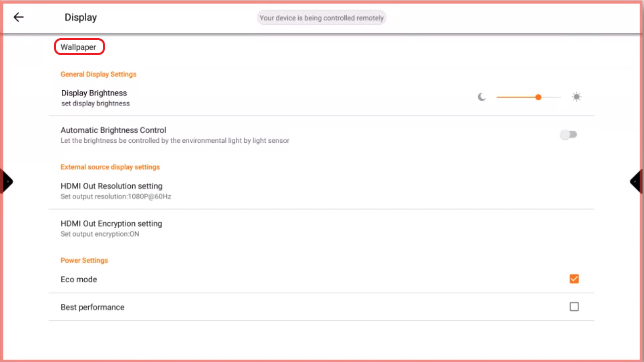The image size is (644, 362).
Task: Go back using the arrow icon
Action: point(18,17)
